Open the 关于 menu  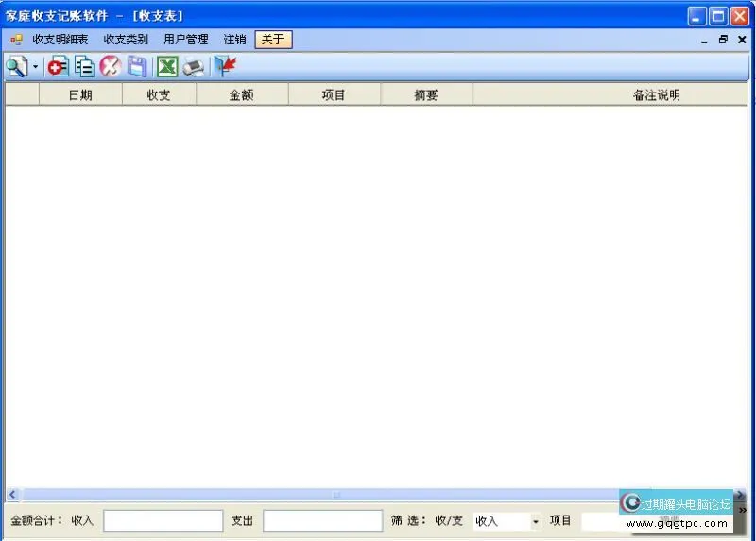tap(273, 40)
